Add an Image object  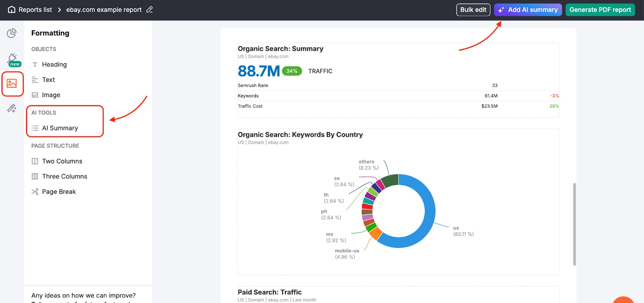coord(51,95)
